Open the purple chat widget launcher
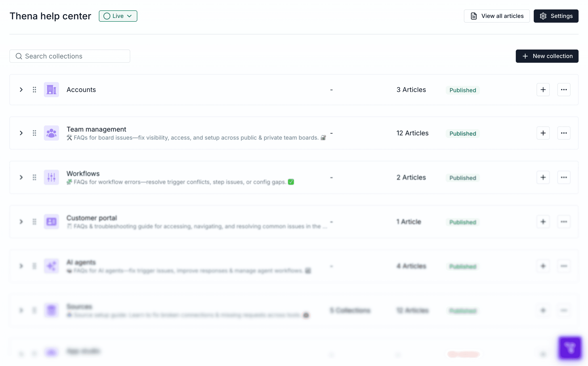This screenshot has width=588, height=366. click(x=570, y=348)
